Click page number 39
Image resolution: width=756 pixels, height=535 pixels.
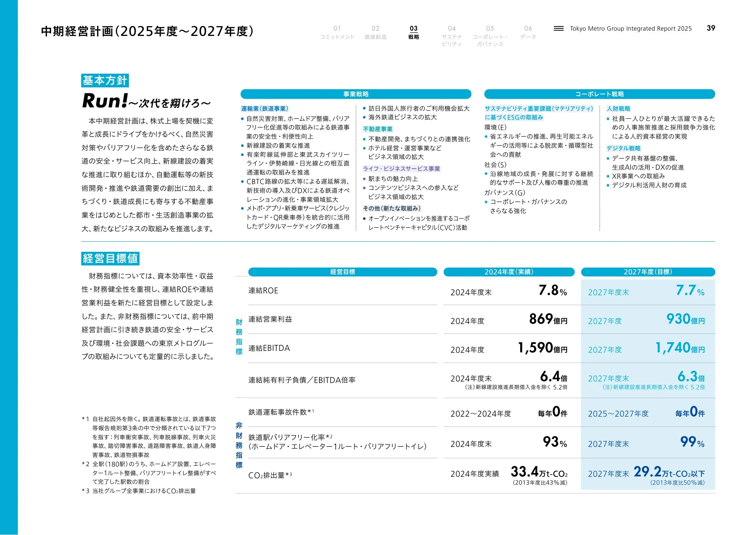pos(711,28)
